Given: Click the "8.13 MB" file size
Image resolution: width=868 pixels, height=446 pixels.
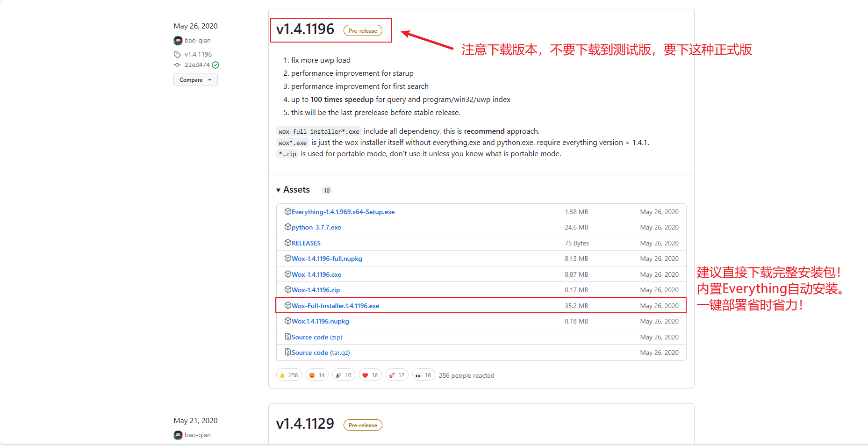Looking at the screenshot, I should coord(576,259).
